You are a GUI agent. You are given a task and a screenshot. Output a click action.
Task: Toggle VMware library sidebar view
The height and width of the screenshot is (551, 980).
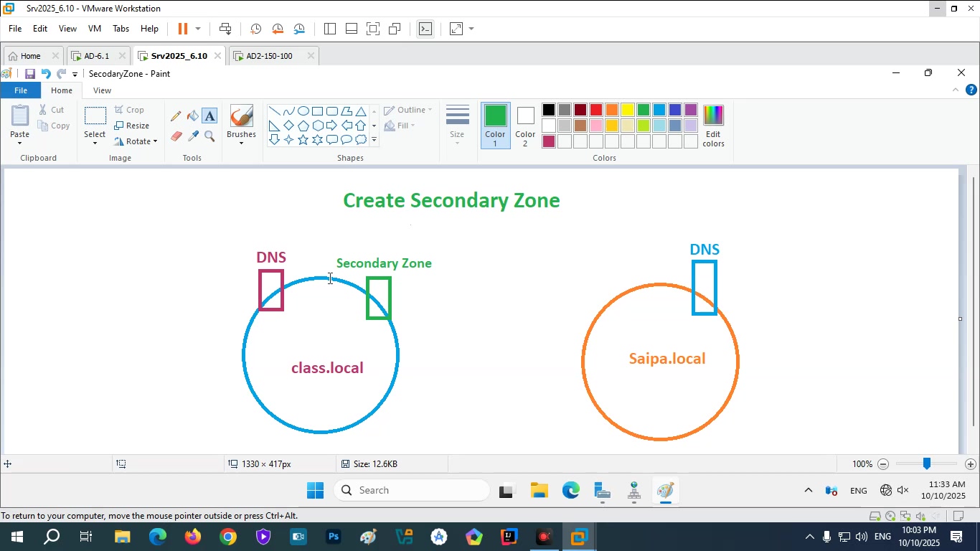[329, 29]
